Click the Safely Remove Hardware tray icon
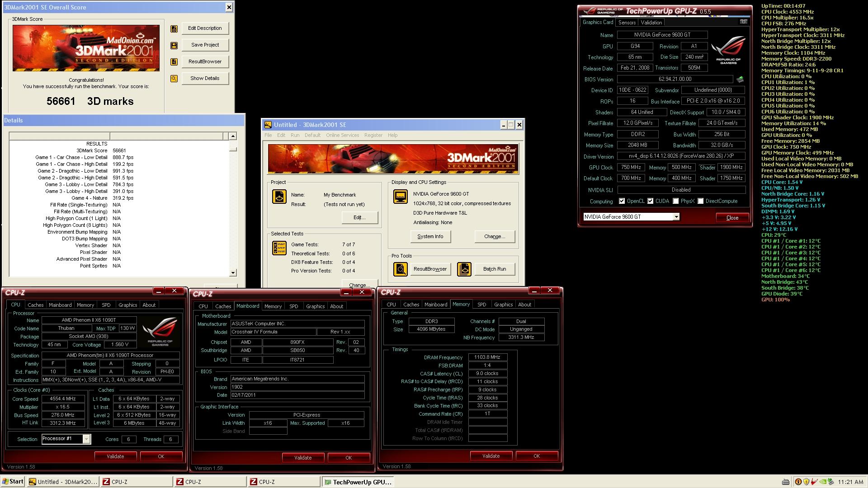This screenshot has height=488, width=868. [x=831, y=482]
